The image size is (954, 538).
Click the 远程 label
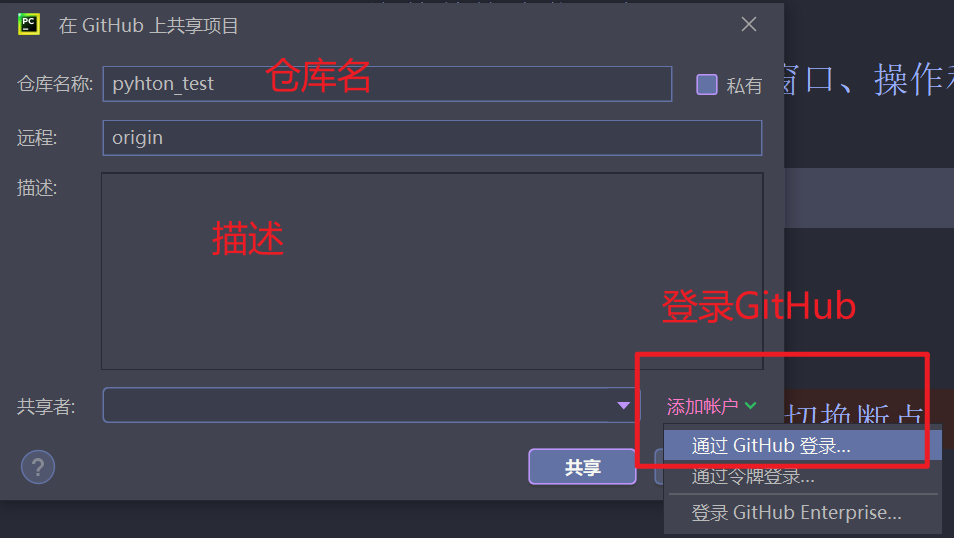pos(37,138)
